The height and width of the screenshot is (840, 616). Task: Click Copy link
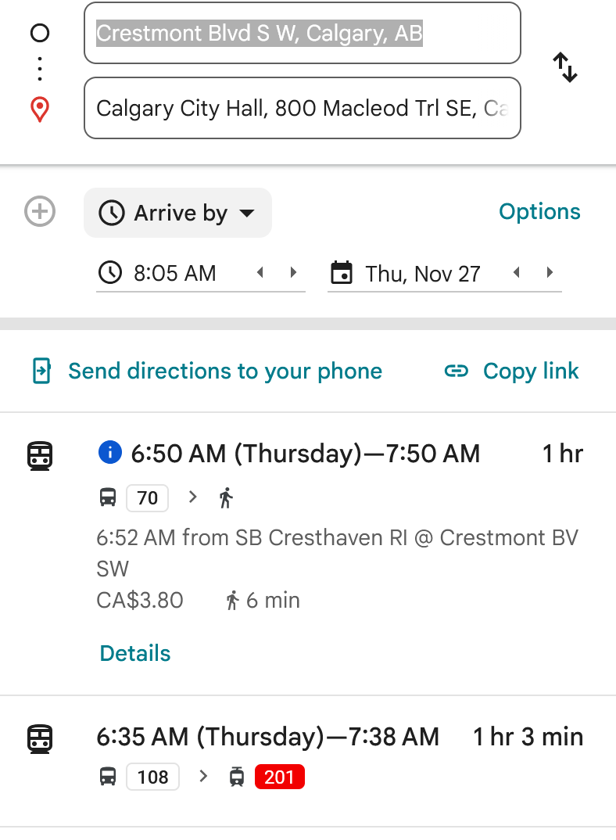530,371
